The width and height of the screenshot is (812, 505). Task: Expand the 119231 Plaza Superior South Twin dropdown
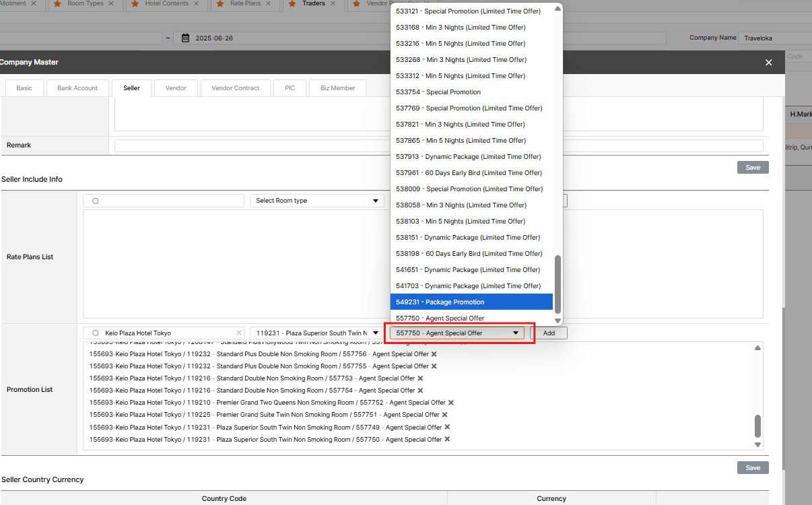click(x=316, y=333)
